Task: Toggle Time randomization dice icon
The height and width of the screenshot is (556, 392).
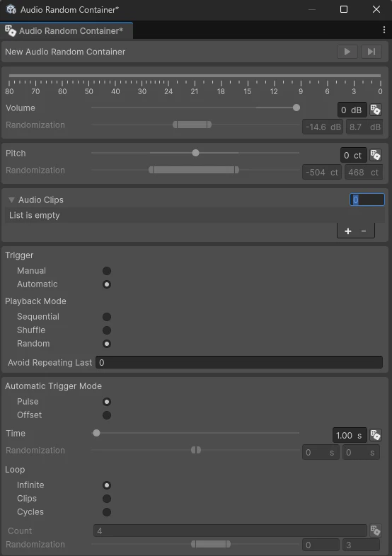Action: [x=375, y=435]
